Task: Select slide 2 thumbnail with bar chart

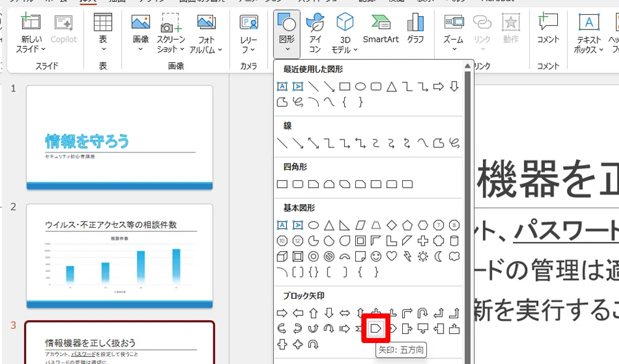Action: (120, 256)
